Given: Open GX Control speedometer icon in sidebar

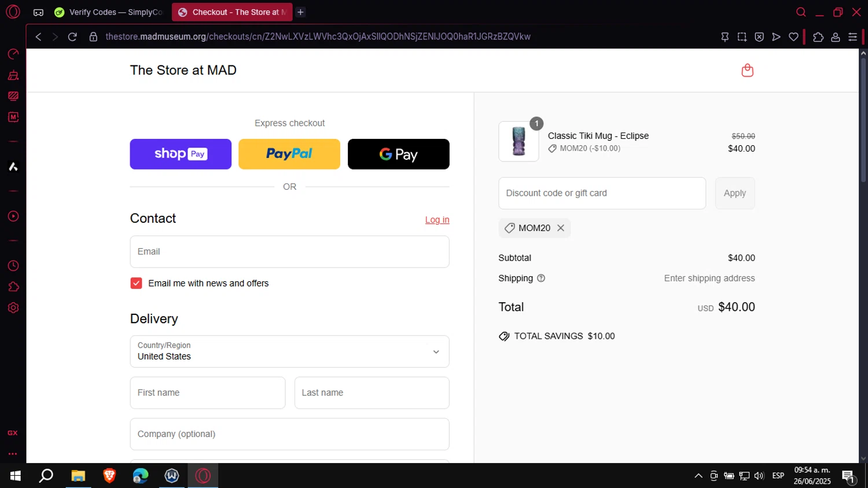Looking at the screenshot, I should (x=13, y=54).
